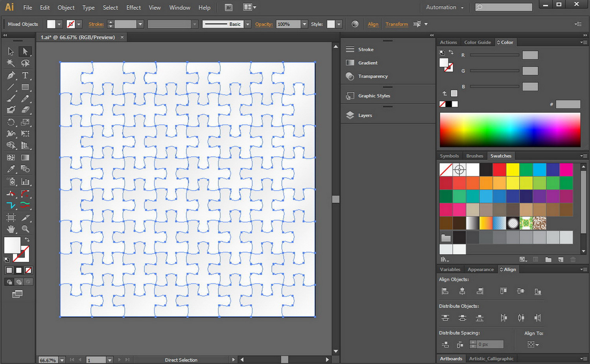Pick the yellow swatch in Swatches
This screenshot has width=590, height=364.
point(513,170)
